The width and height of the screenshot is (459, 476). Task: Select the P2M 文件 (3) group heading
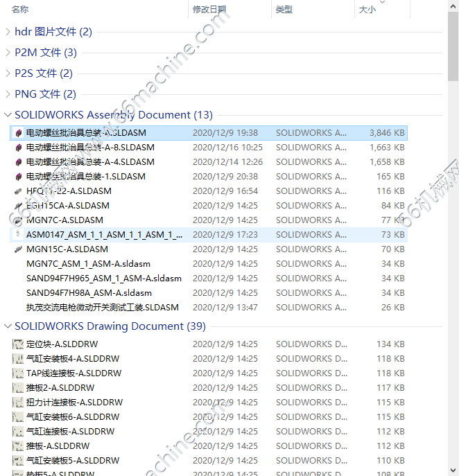(x=46, y=53)
